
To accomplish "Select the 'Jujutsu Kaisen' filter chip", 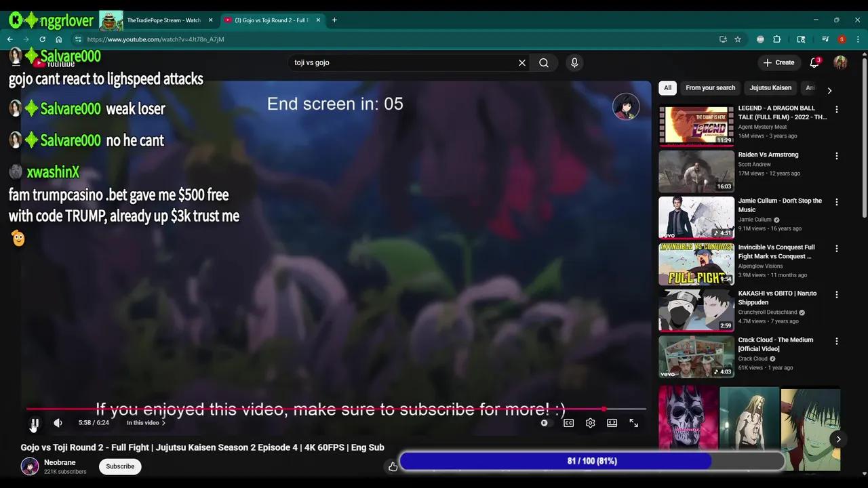I will point(770,87).
